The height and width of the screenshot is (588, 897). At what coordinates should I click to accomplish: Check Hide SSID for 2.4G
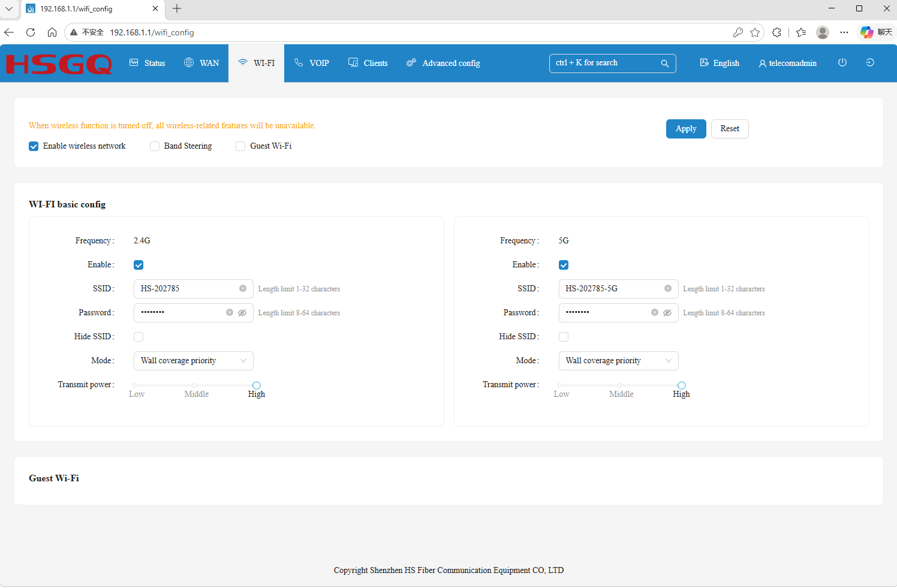(x=139, y=337)
